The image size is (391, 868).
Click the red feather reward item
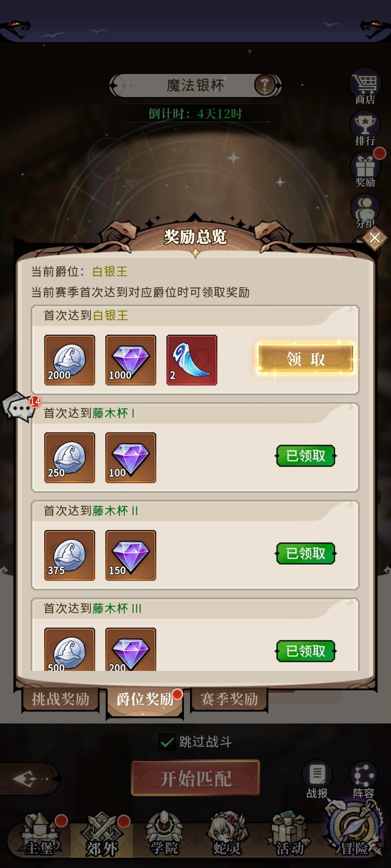pyautogui.click(x=192, y=360)
